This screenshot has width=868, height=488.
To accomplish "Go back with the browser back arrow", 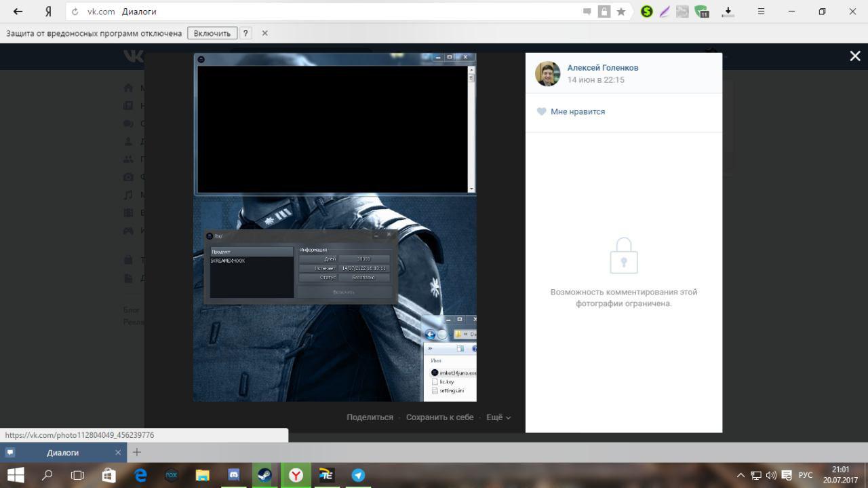I will [18, 12].
